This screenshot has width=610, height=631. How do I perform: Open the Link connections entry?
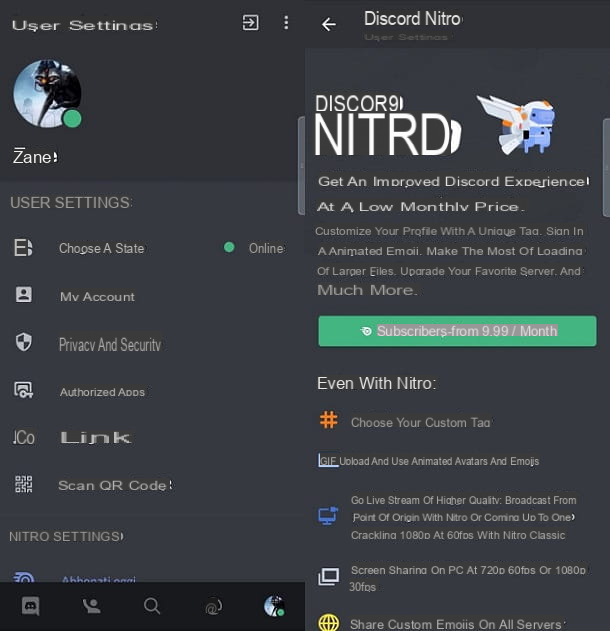(x=152, y=438)
